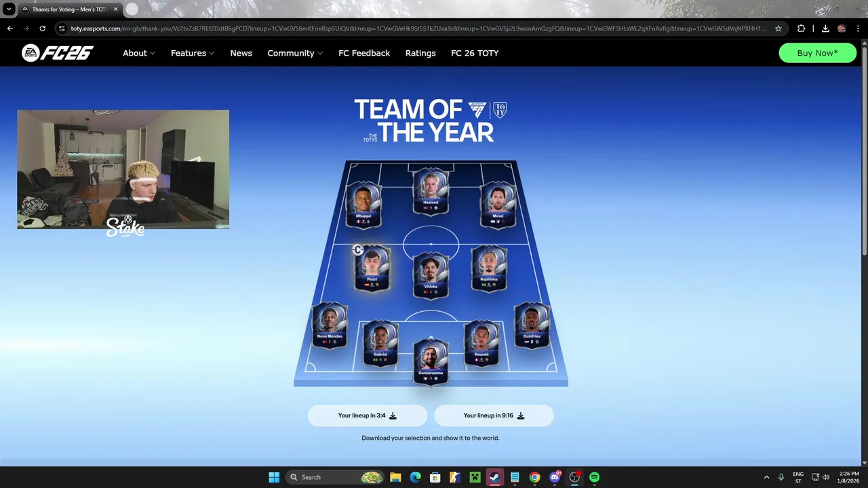Bookmark this page with the star icon

tap(778, 28)
